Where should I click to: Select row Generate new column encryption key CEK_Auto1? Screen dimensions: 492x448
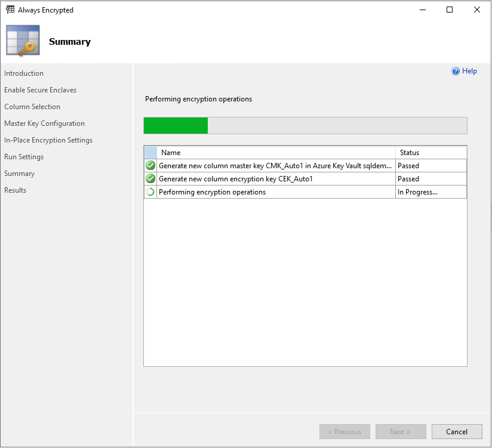[306, 179]
